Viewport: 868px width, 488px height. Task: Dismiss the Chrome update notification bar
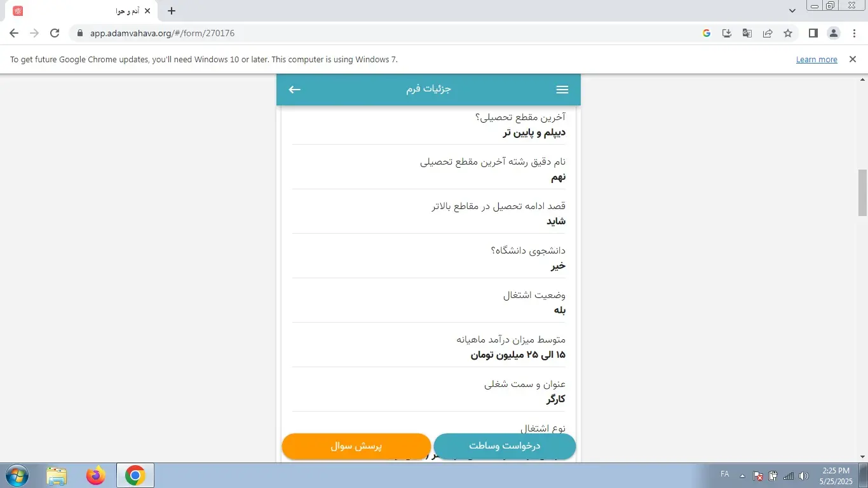(853, 59)
